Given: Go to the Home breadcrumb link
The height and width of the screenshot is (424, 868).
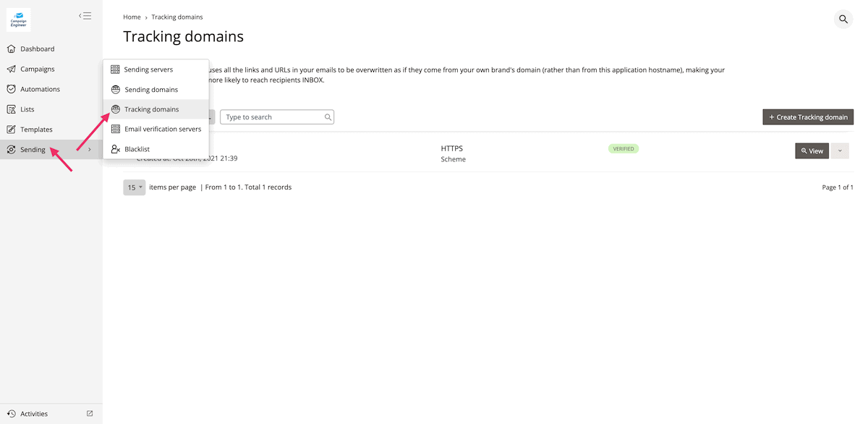Looking at the screenshot, I should point(132,17).
